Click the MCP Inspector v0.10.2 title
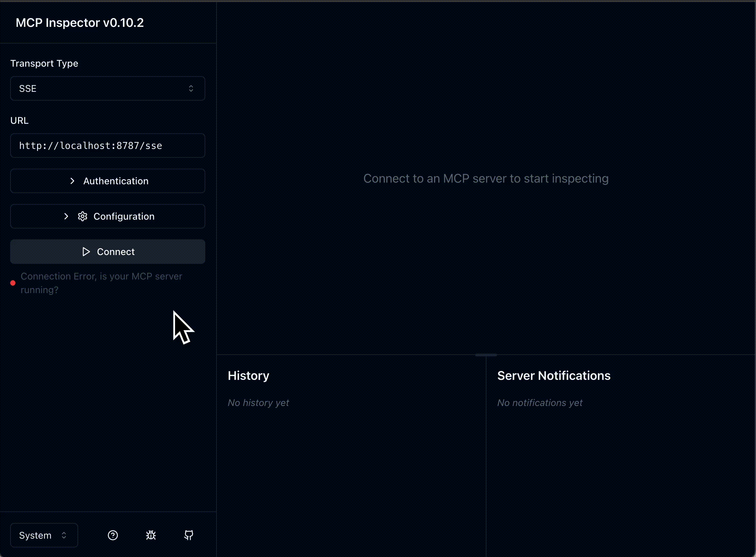 (80, 23)
